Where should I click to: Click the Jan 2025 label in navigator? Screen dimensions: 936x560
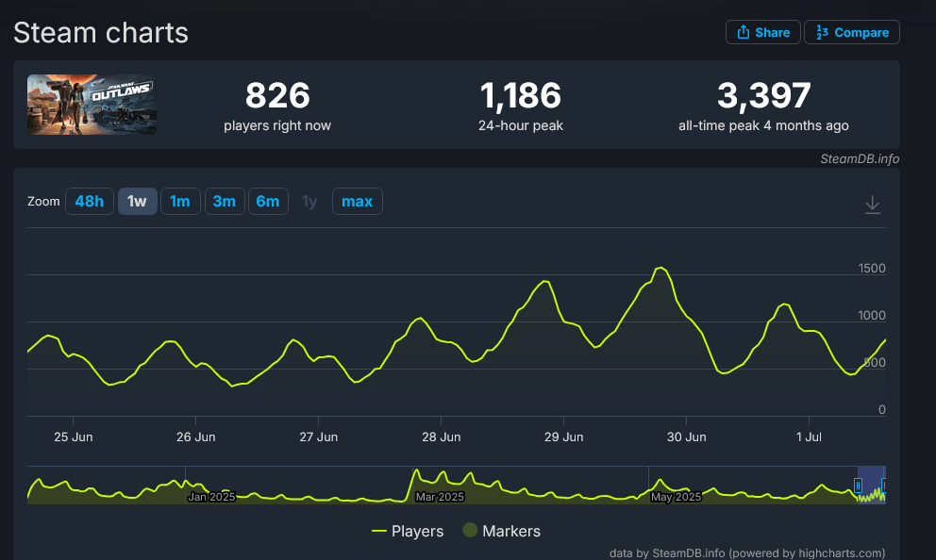[211, 497]
